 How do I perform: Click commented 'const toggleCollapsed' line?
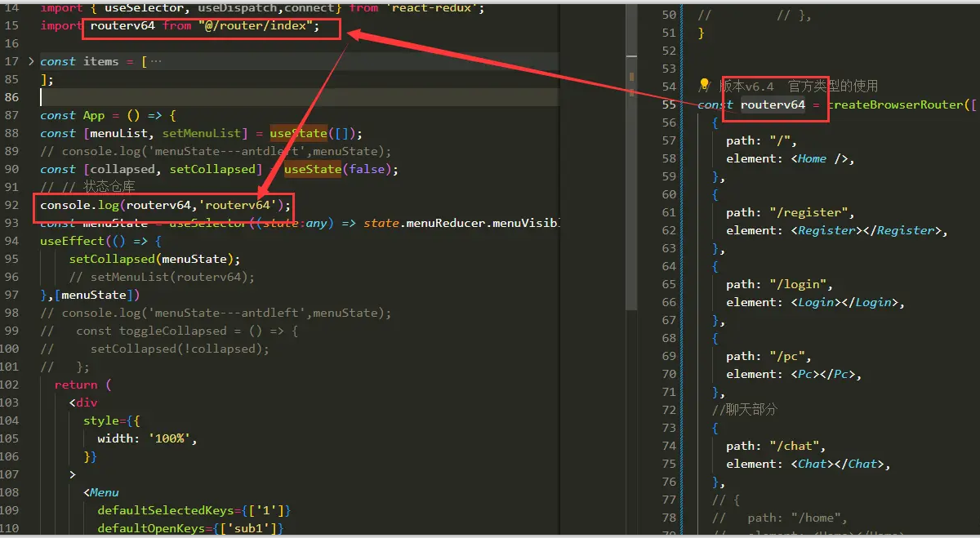(169, 331)
